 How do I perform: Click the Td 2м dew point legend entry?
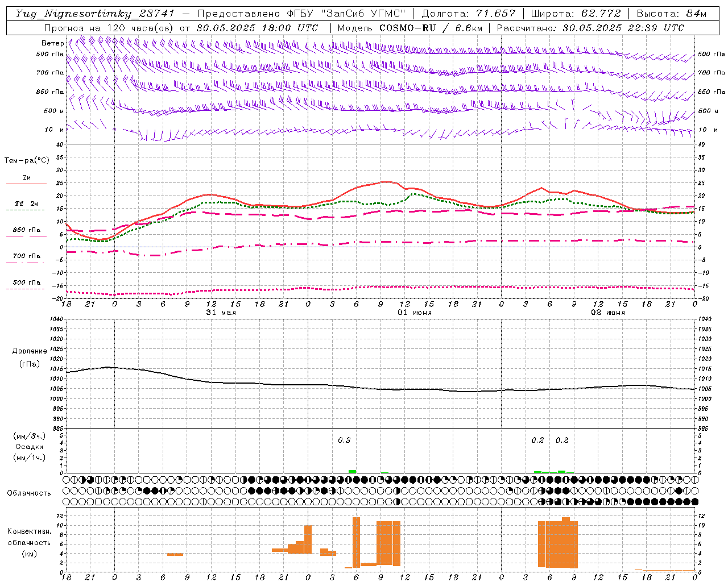[27, 203]
